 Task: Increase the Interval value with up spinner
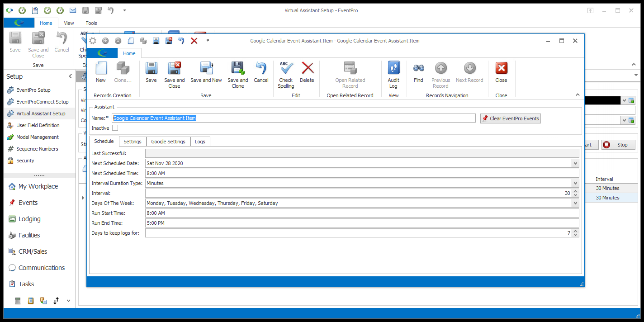[575, 191]
